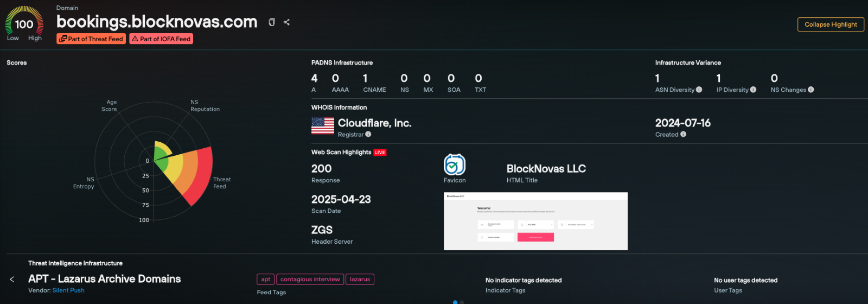Select the apt feed tag
Screen dimensions: 868x304
coord(265,280)
